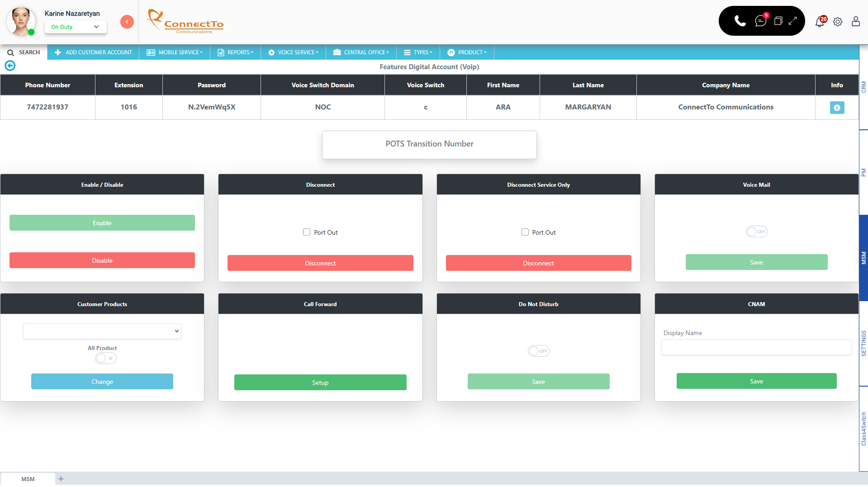Open the chat messages icon
Viewport: 868px width, 487px height.
coord(760,21)
